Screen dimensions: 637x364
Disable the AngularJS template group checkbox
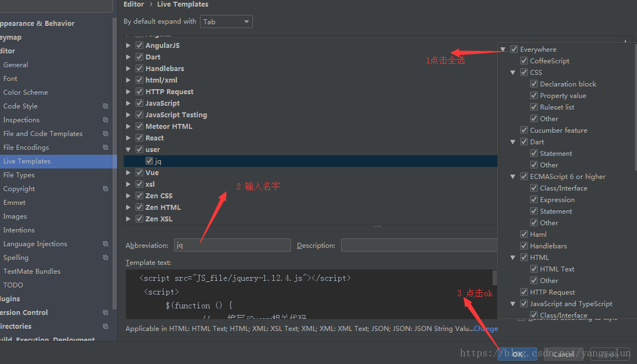[139, 46]
